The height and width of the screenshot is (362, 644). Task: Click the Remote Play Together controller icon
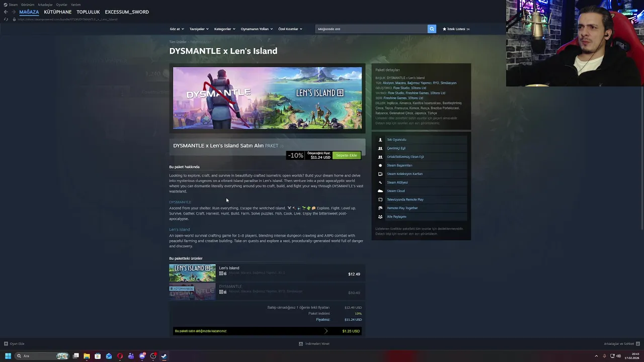380,208
